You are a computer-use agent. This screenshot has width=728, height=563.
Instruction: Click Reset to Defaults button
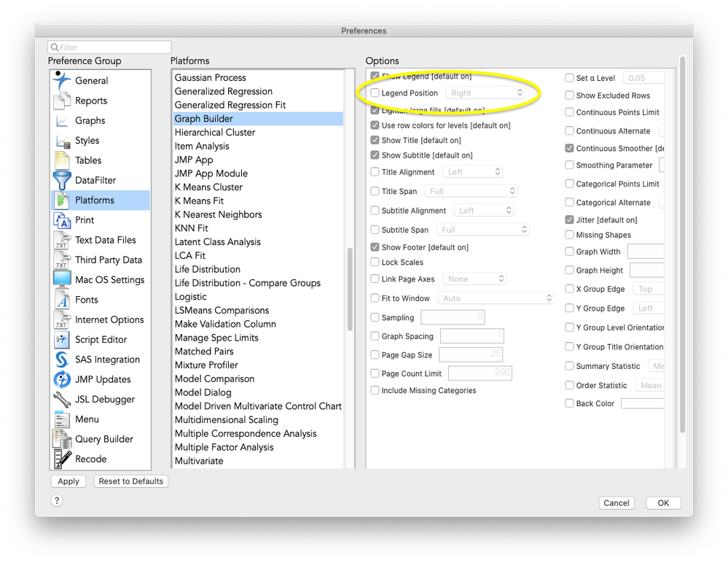(131, 481)
